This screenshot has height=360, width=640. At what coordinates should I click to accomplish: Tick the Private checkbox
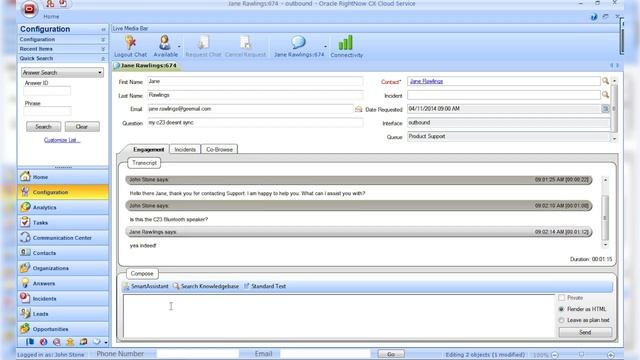562,298
